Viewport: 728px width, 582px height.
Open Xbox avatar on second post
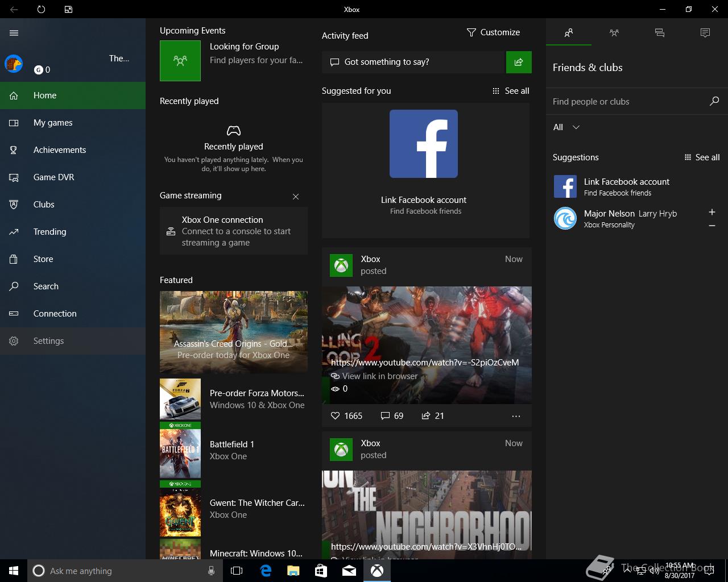point(341,450)
